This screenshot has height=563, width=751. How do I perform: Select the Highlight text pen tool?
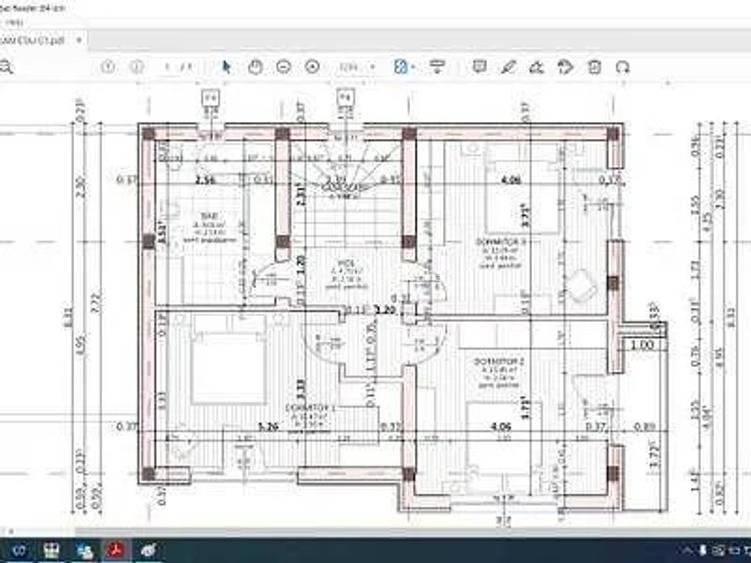point(508,67)
